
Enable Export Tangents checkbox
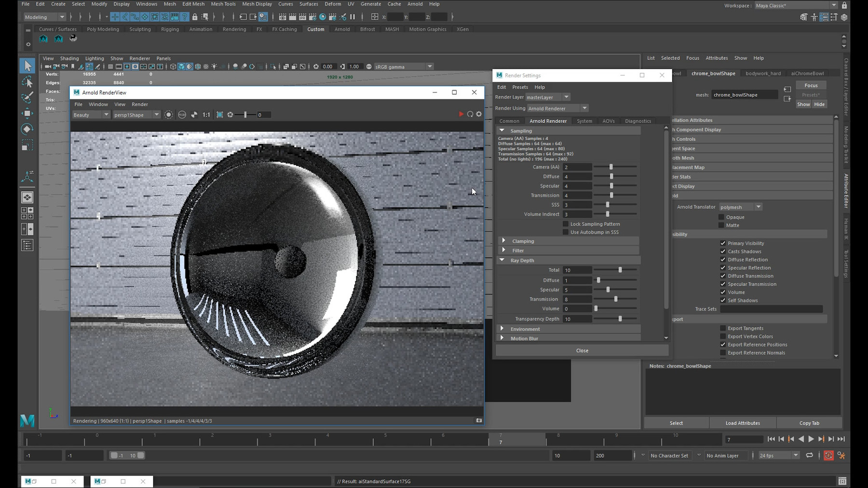point(723,328)
